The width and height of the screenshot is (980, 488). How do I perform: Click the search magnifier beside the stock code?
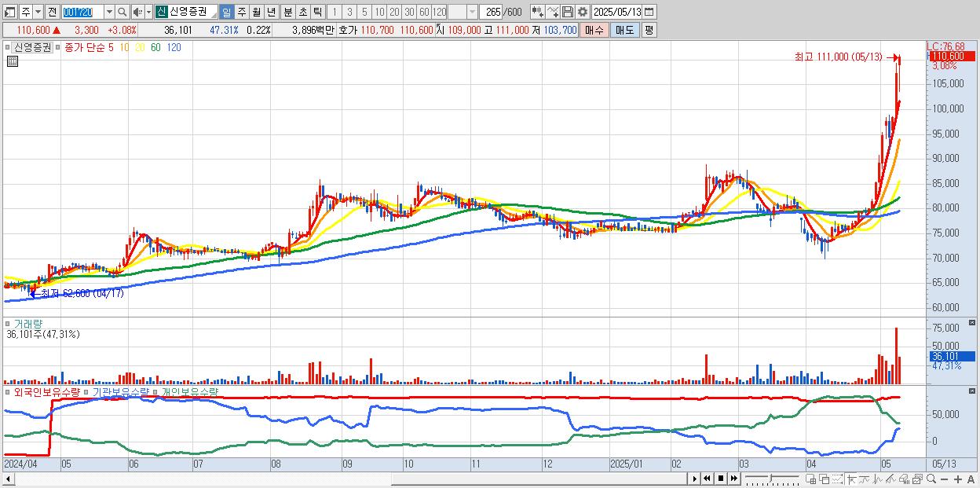pos(122,12)
